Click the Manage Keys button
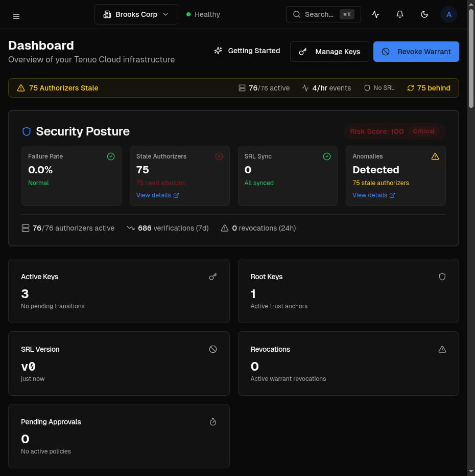 coord(329,52)
